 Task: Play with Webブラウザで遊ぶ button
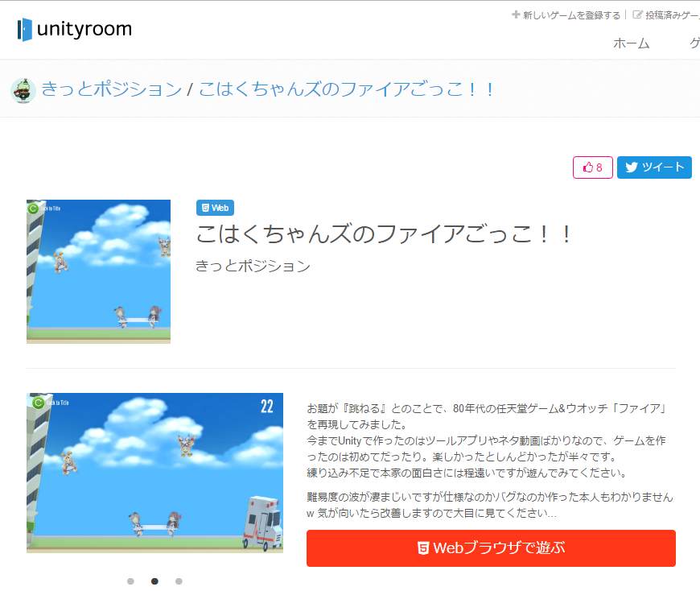point(491,548)
